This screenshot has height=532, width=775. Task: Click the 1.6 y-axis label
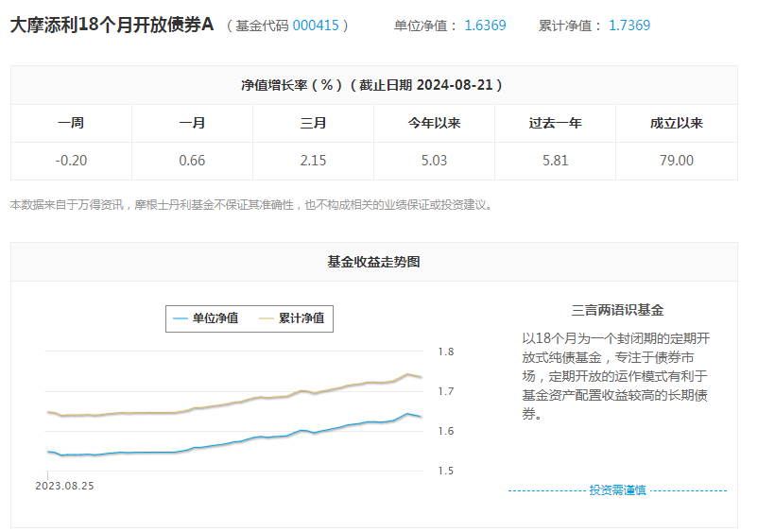[446, 431]
